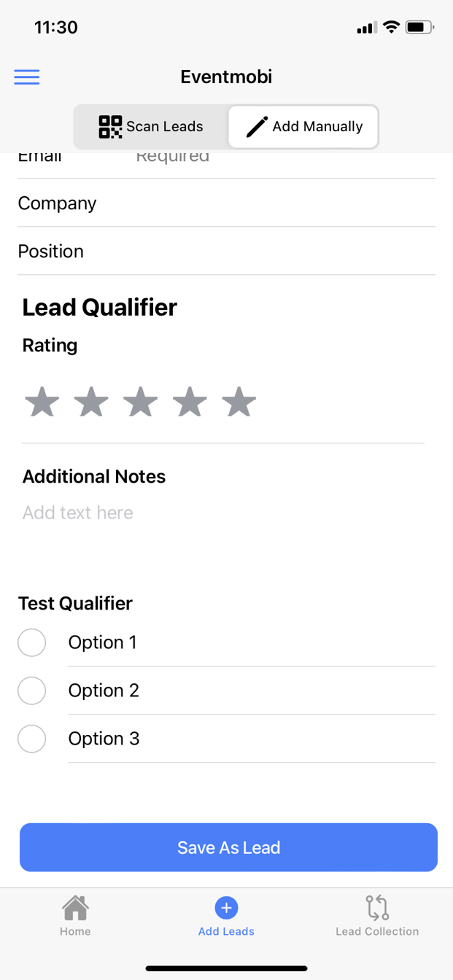Screen dimensions: 453x980
Task: Tap the fifth rating star
Action: coord(239,401)
